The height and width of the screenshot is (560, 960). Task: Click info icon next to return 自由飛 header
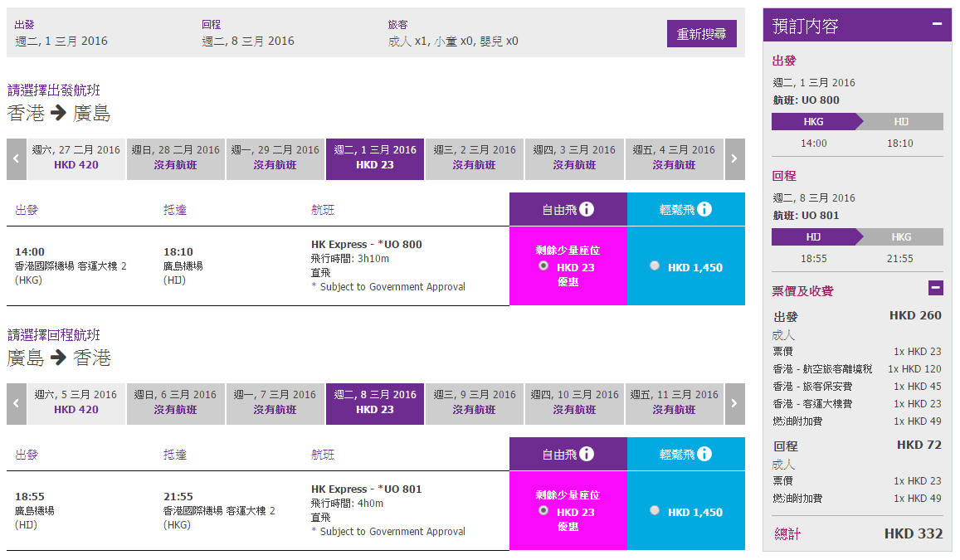point(587,454)
